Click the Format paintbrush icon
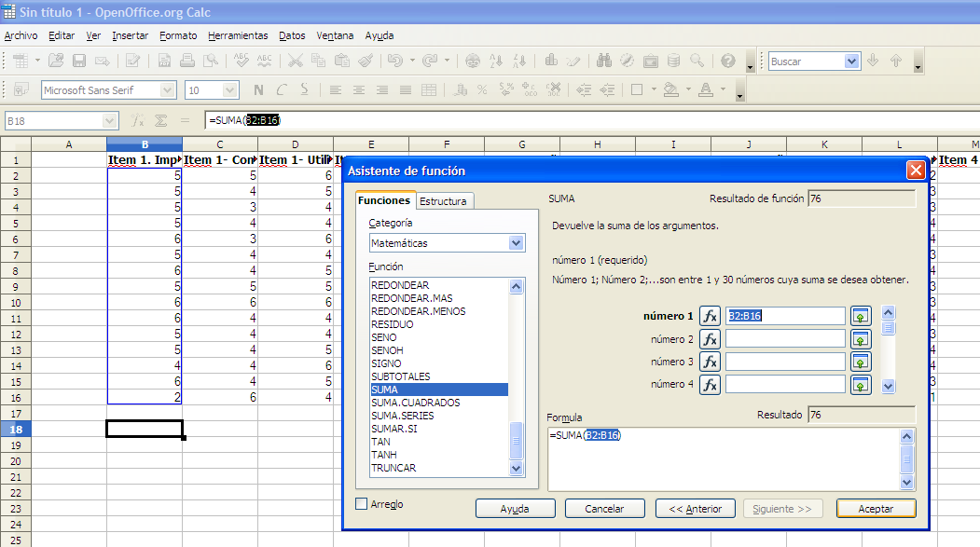980x547 pixels. [366, 61]
